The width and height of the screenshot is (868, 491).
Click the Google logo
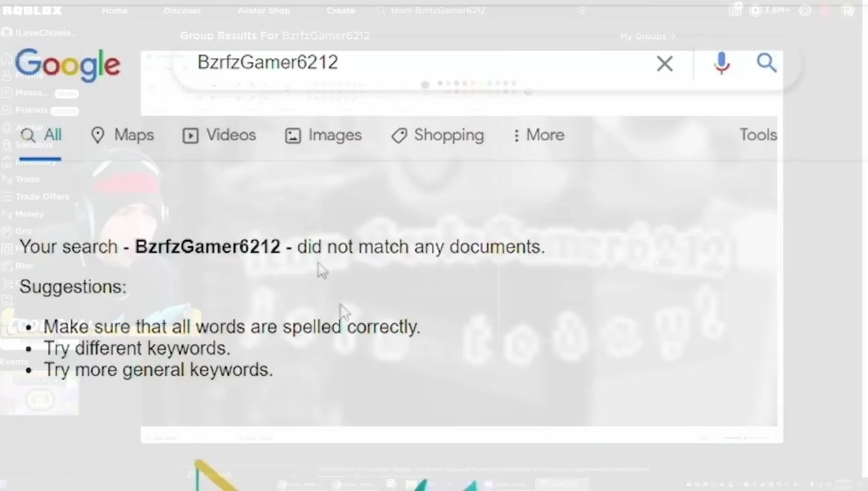pyautogui.click(x=68, y=65)
